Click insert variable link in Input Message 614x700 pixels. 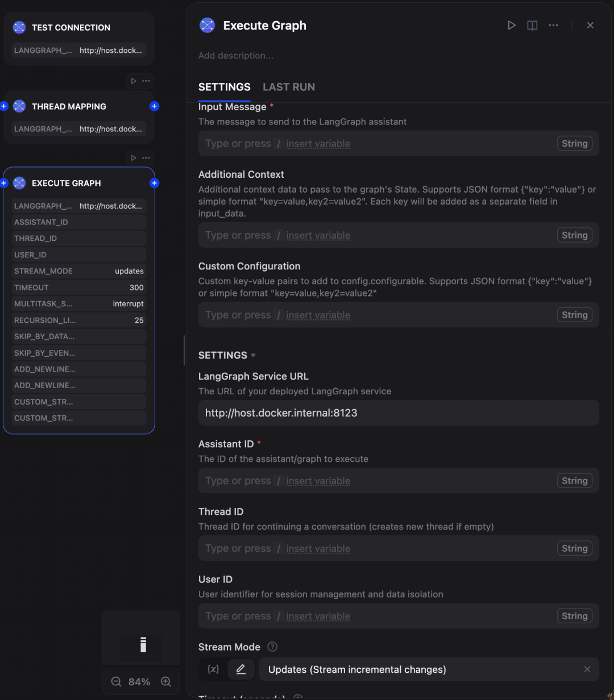[318, 144]
